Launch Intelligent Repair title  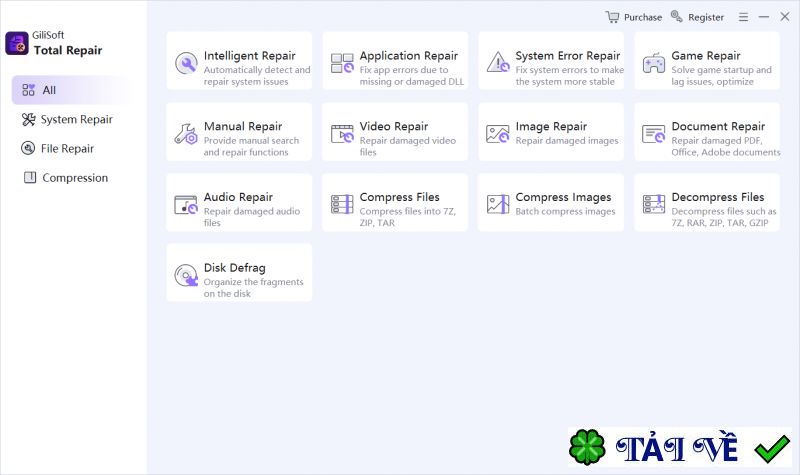(x=249, y=56)
